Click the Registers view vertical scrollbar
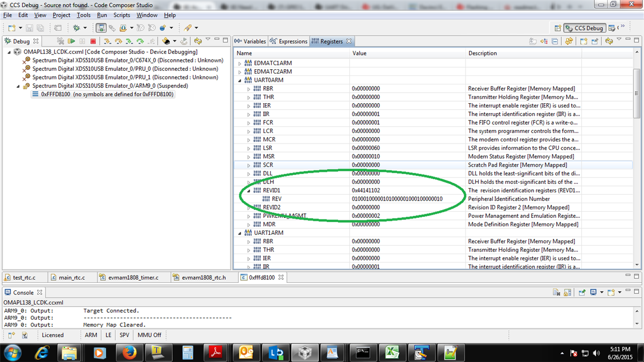Image resolution: width=644 pixels, height=362 pixels. pyautogui.click(x=637, y=159)
